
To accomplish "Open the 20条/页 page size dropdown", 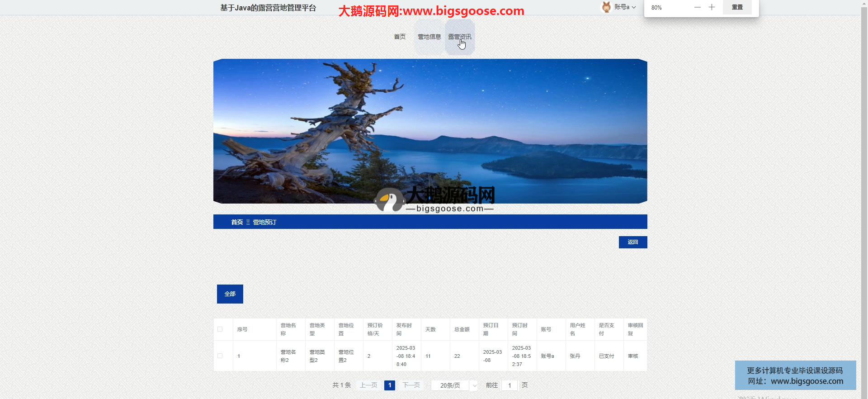I will [454, 385].
